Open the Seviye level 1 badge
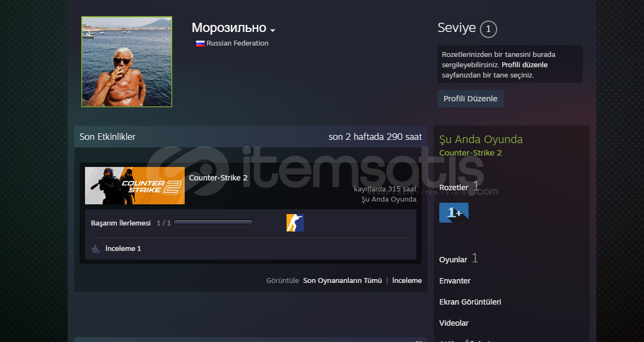This screenshot has width=644, height=342. point(489,29)
